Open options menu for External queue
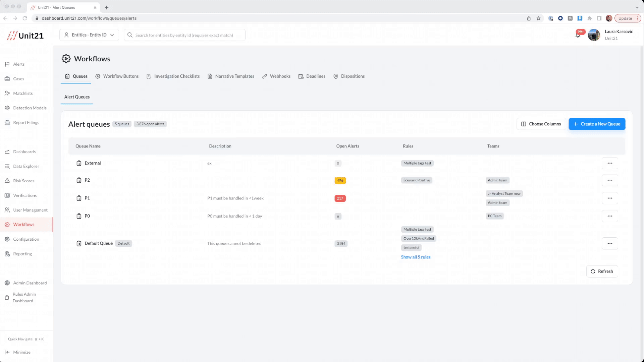Screen dimensions: 644x362 tap(610, 163)
